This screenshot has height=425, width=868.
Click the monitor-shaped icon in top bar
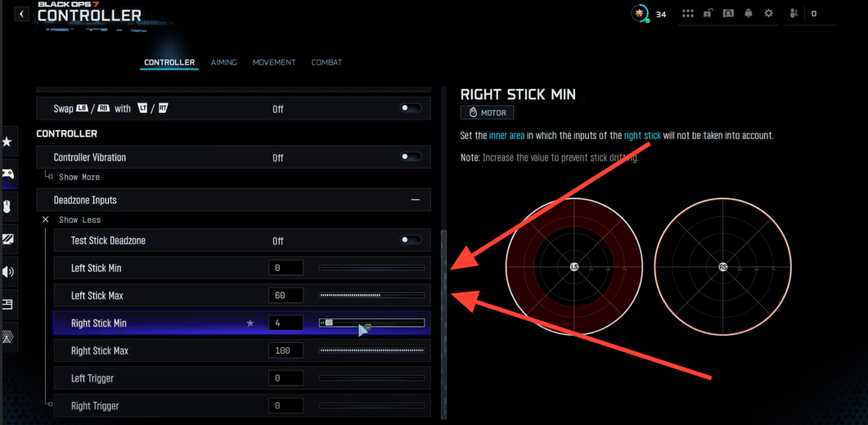[728, 13]
